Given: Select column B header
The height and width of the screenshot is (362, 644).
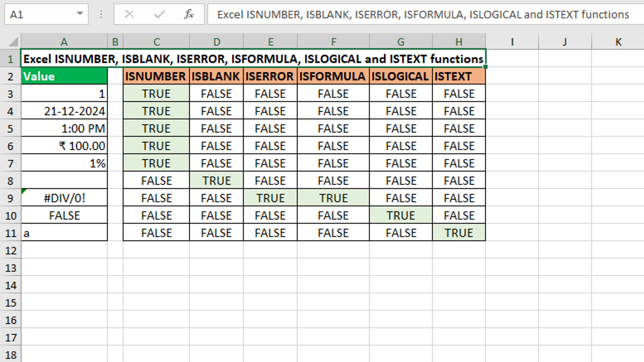Looking at the screenshot, I should [115, 42].
